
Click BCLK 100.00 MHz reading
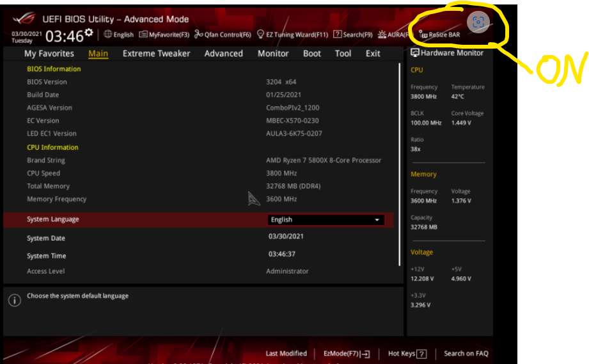[426, 123]
